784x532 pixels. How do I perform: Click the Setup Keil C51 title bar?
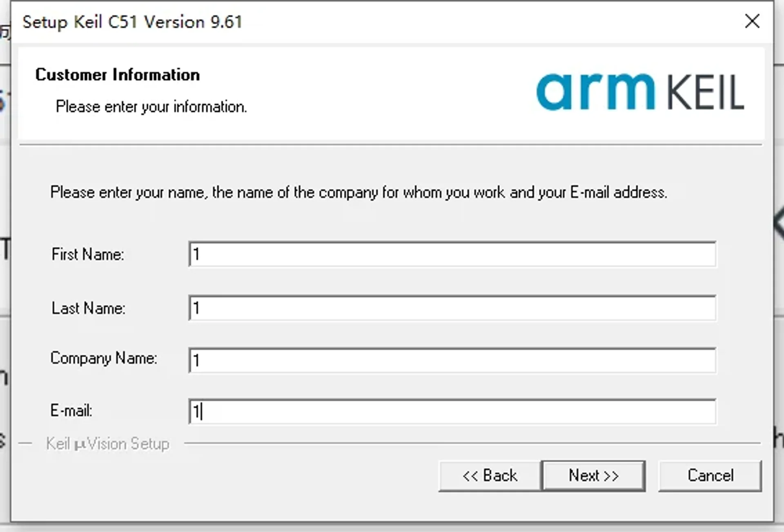132,22
